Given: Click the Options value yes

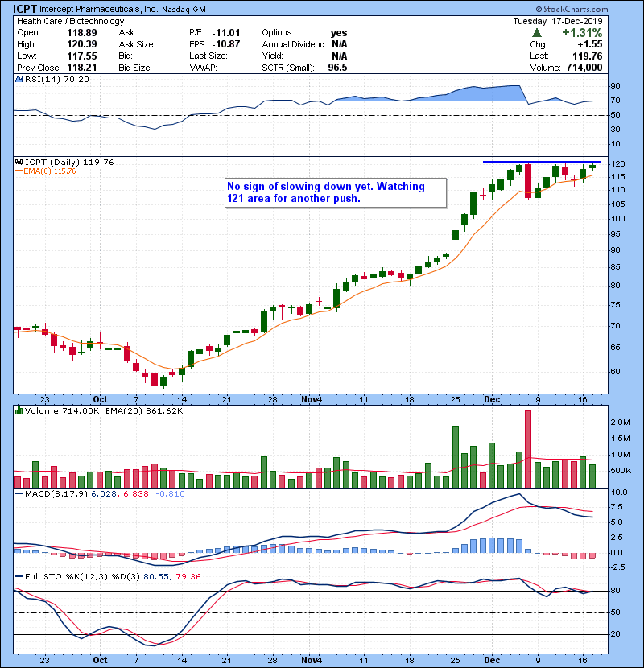Looking at the screenshot, I should pyautogui.click(x=339, y=33).
